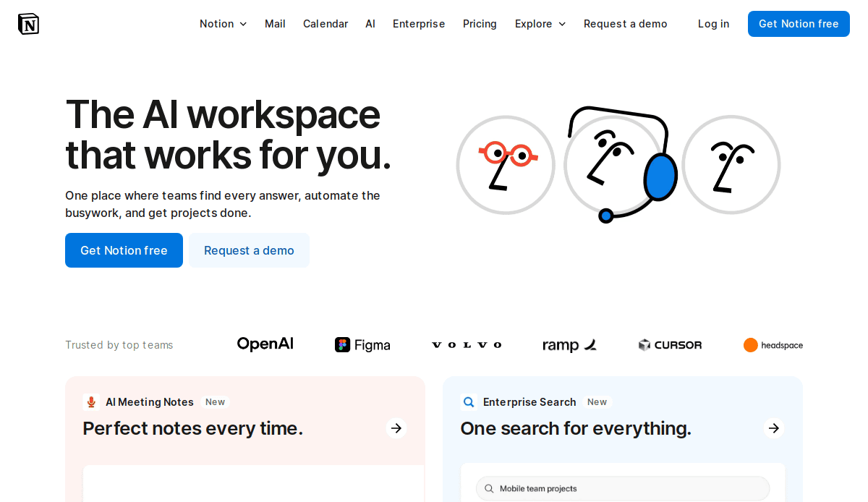868x502 pixels.
Task: Open the Calendar menu item
Action: point(325,23)
